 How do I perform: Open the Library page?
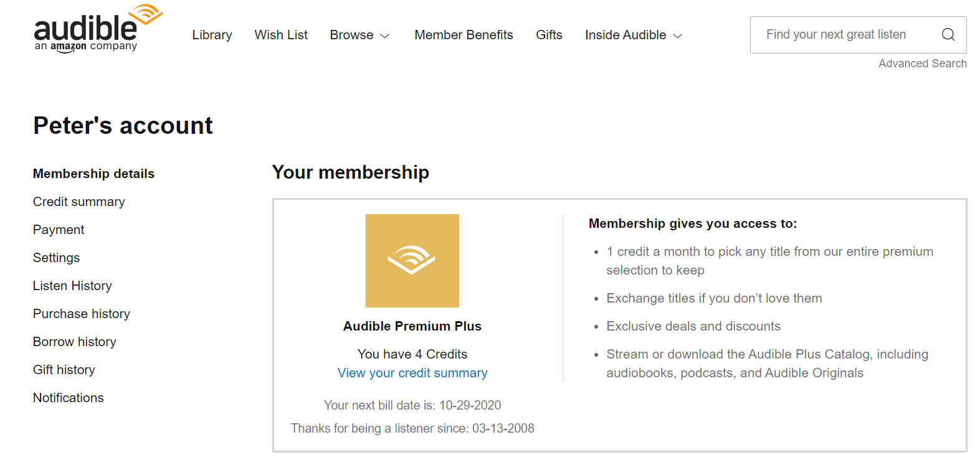(x=212, y=35)
